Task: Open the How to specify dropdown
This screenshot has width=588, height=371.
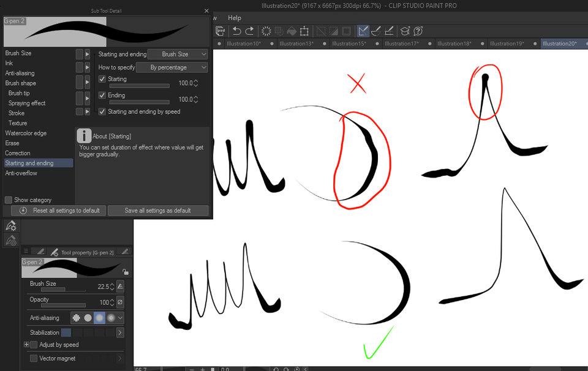Action: tap(171, 67)
